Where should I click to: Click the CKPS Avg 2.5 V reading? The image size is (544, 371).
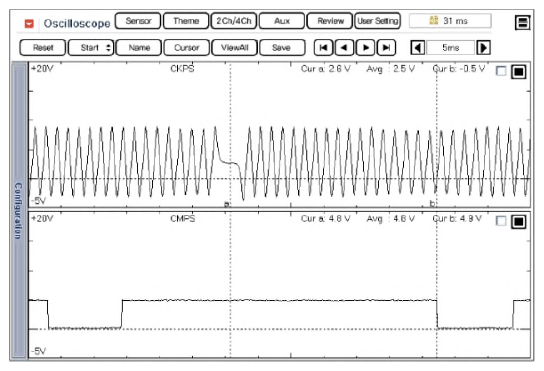(x=391, y=69)
